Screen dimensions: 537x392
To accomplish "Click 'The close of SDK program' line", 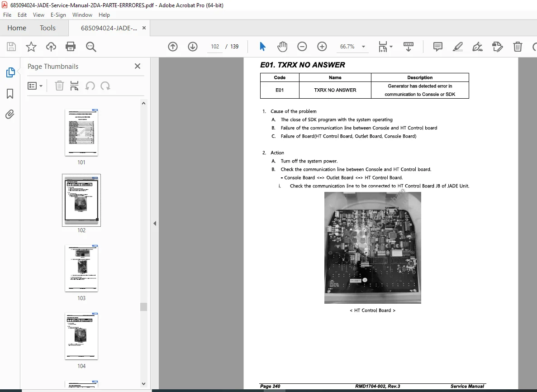I will pyautogui.click(x=337, y=120).
